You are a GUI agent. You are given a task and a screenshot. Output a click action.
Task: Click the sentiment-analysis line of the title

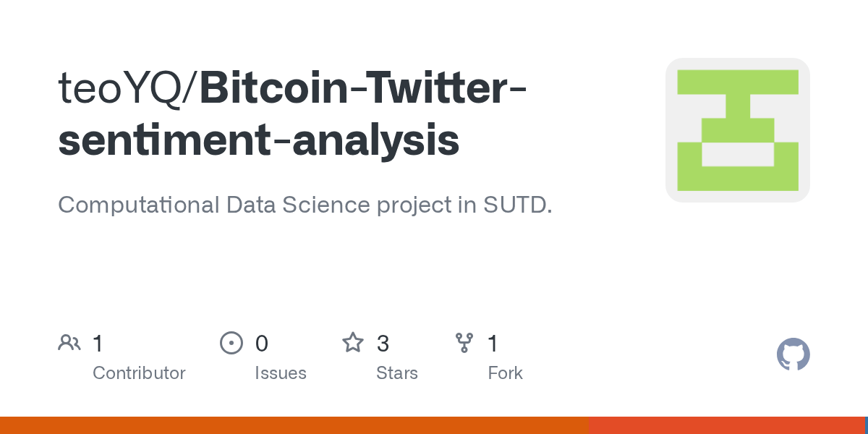pos(258,140)
